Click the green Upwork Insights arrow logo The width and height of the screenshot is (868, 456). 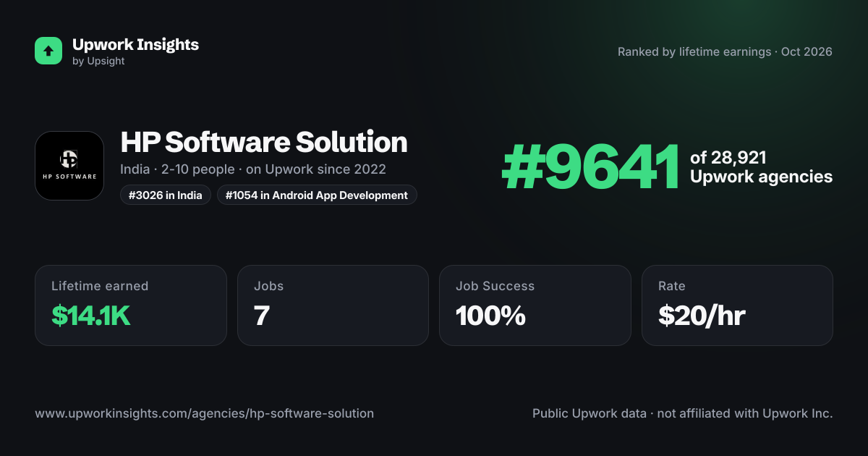[x=48, y=51]
